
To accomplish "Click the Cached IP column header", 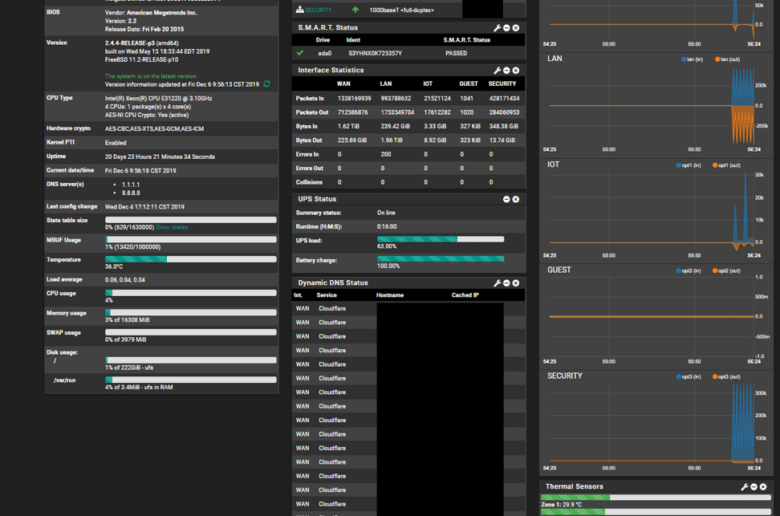I will tap(465, 296).
